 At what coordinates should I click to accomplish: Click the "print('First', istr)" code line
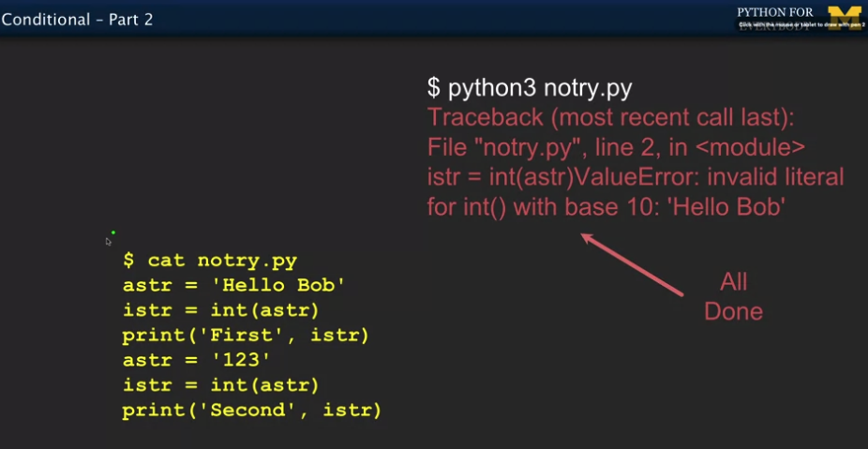pos(246,336)
